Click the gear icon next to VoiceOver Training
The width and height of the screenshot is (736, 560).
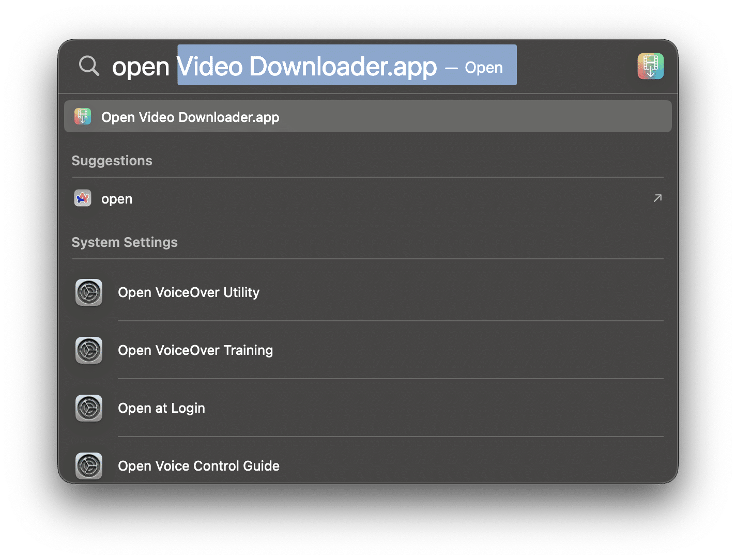[89, 350]
